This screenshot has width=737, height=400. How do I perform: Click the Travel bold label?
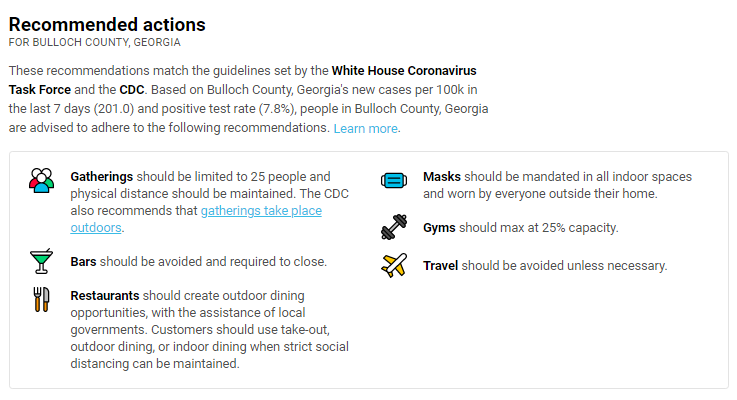pyautogui.click(x=440, y=266)
